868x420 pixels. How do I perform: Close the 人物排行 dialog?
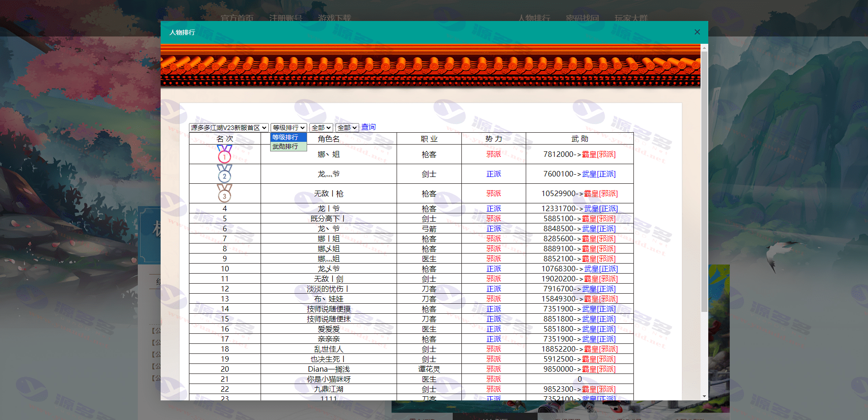coord(697,32)
